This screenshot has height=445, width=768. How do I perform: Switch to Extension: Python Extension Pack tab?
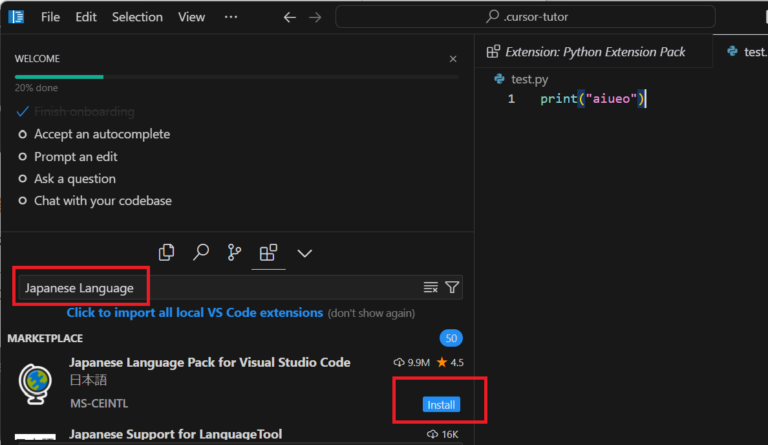[x=594, y=52]
